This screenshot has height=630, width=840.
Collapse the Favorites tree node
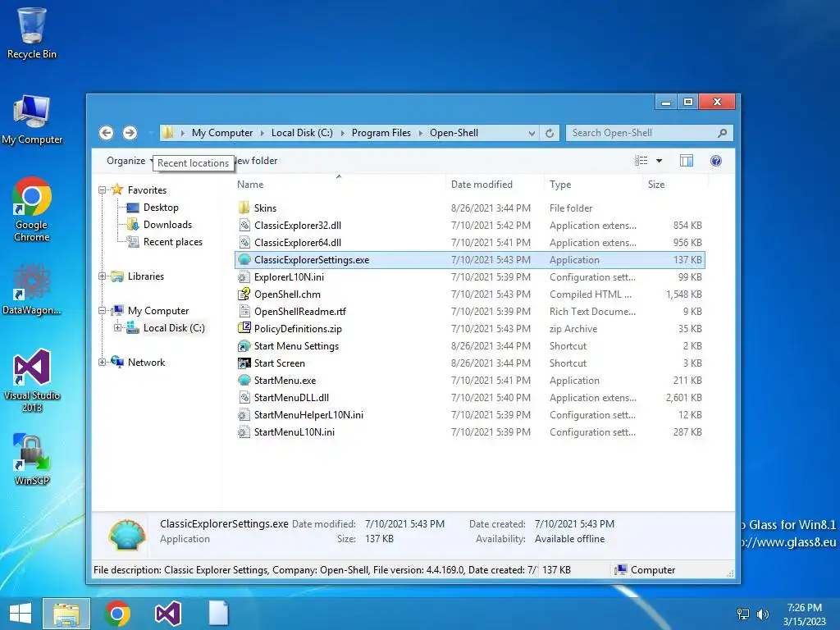[102, 190]
